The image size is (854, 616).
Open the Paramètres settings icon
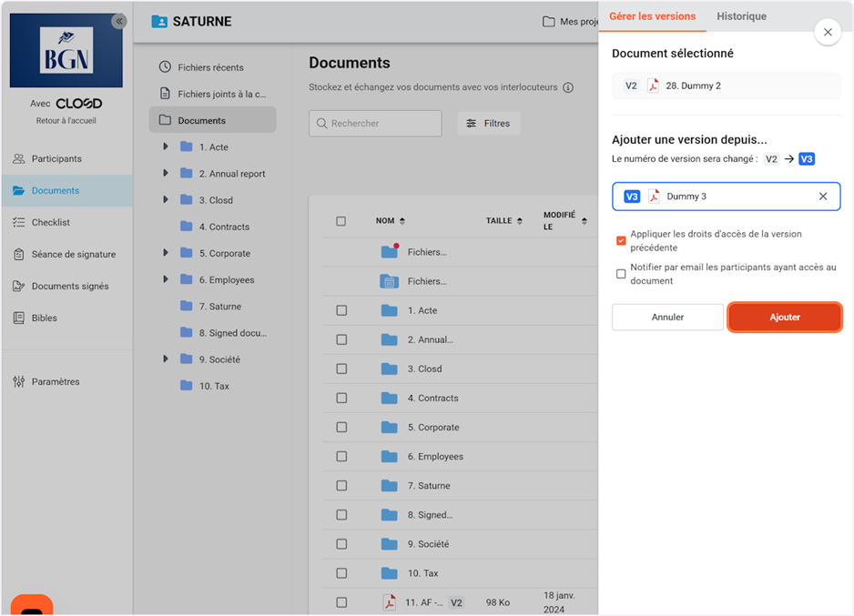tap(19, 382)
